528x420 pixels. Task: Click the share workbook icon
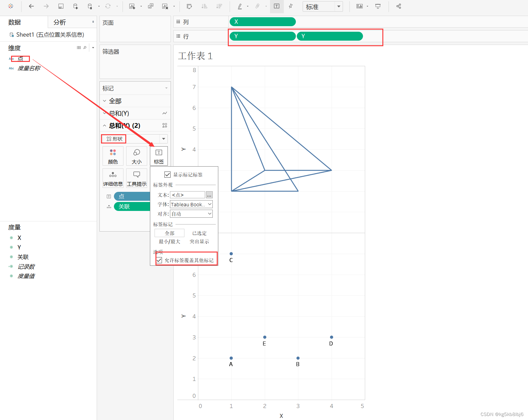click(x=399, y=6)
